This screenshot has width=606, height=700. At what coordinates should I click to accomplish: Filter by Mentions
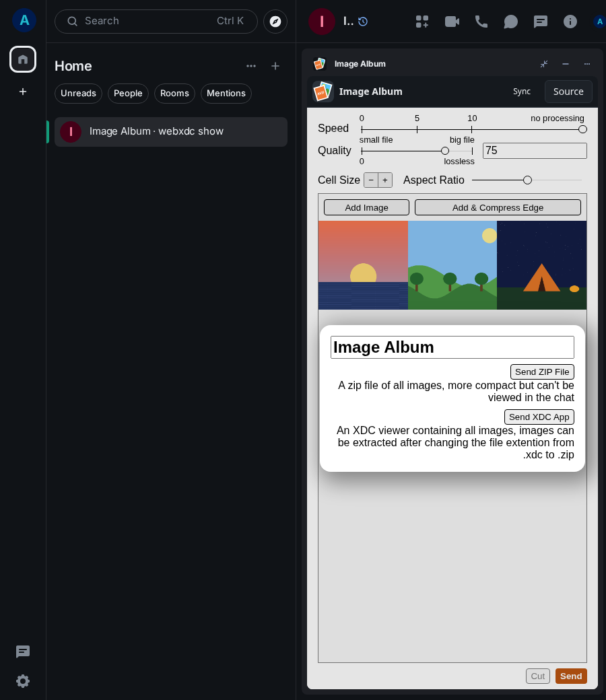pyautogui.click(x=226, y=94)
